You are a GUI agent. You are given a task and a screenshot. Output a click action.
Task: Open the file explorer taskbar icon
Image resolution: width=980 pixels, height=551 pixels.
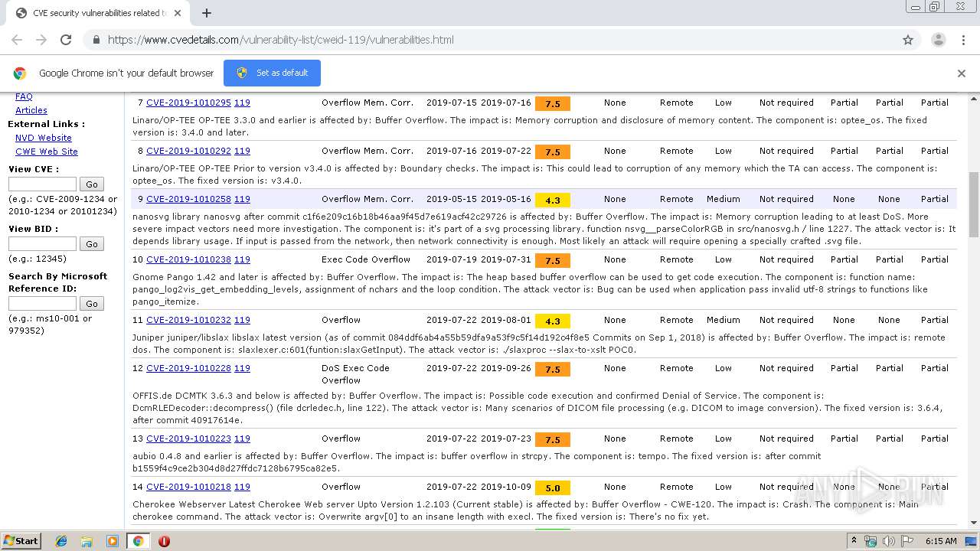point(87,541)
